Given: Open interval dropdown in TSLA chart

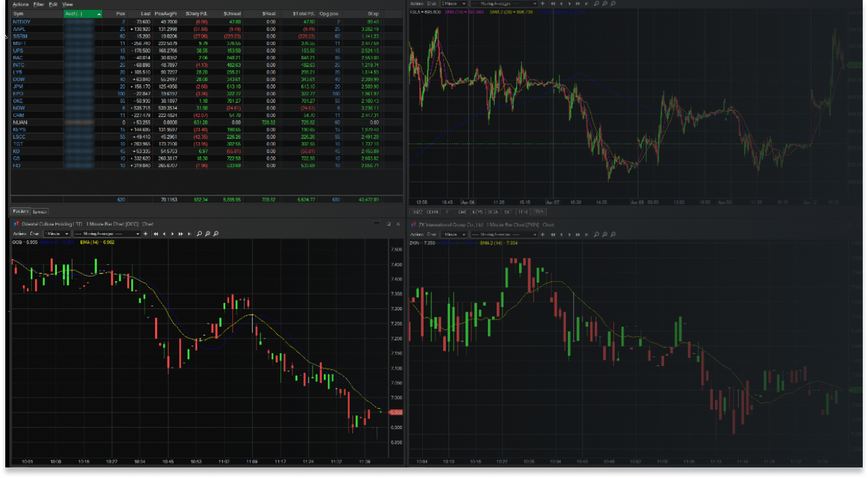Looking at the screenshot, I should point(454,3).
